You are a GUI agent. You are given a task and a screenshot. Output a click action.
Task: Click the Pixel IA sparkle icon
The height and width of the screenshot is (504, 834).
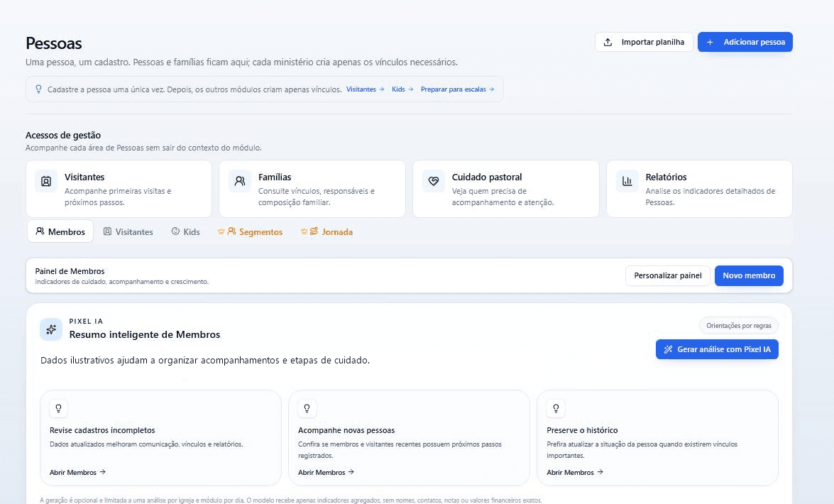[51, 329]
